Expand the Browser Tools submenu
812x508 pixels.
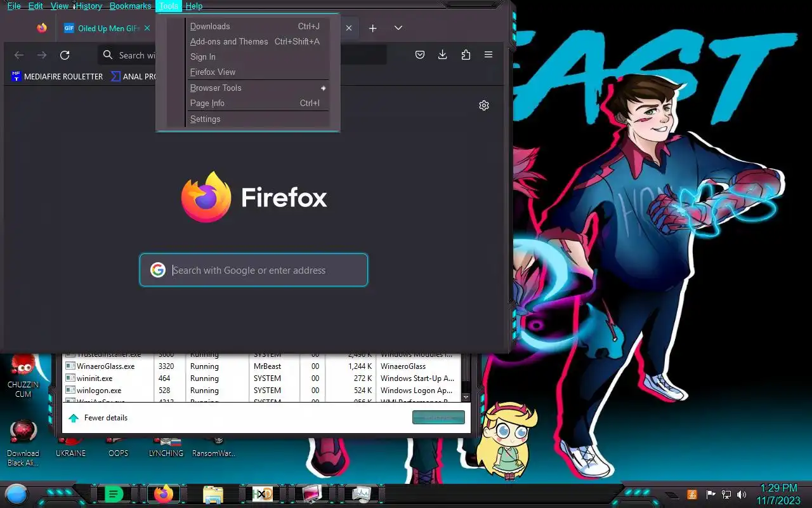(x=258, y=88)
